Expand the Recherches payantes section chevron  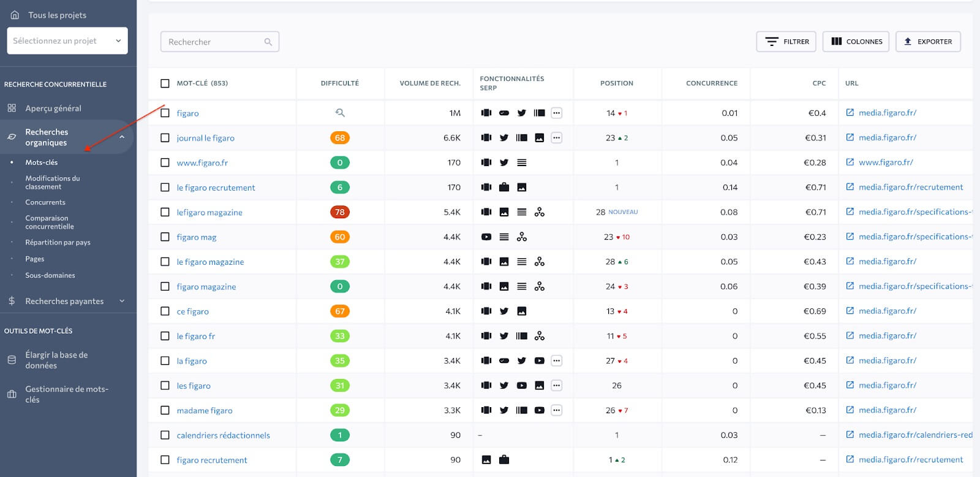122,301
